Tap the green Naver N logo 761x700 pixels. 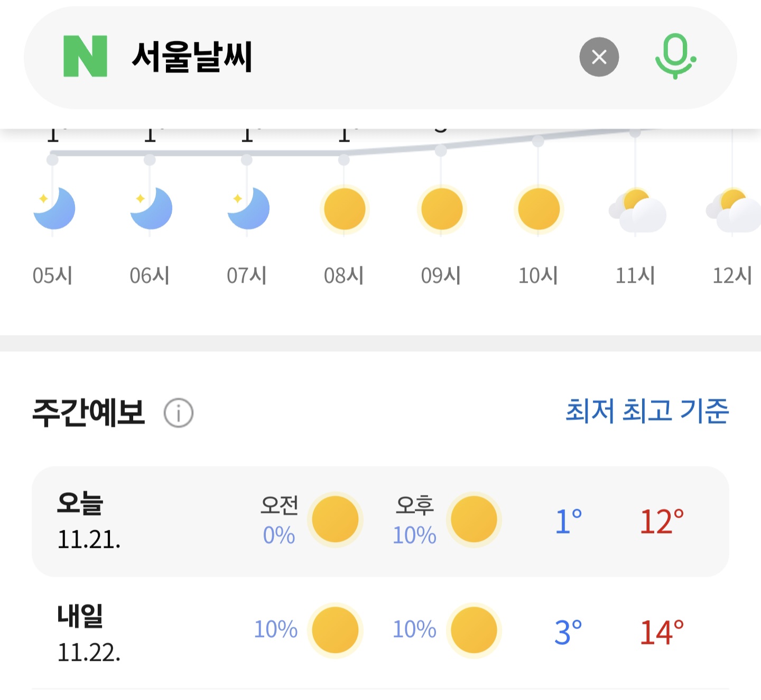pos(85,57)
